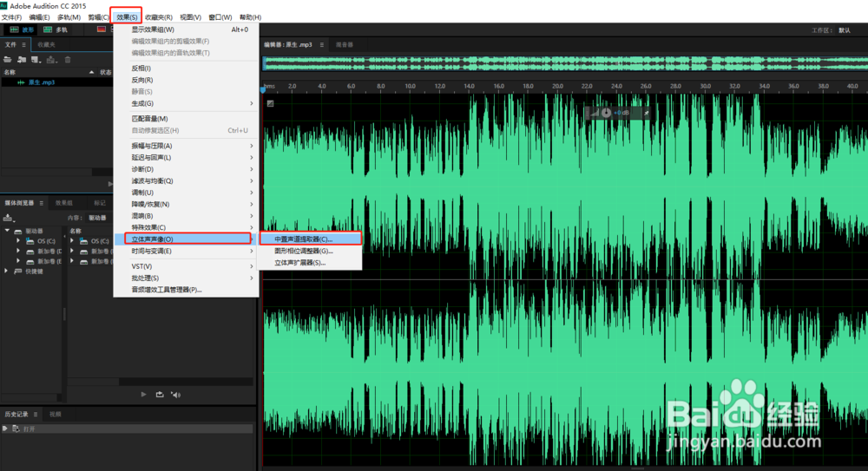Screen dimensions: 868x471
Task: Switch to the 混音器 tab
Action: tap(344, 45)
